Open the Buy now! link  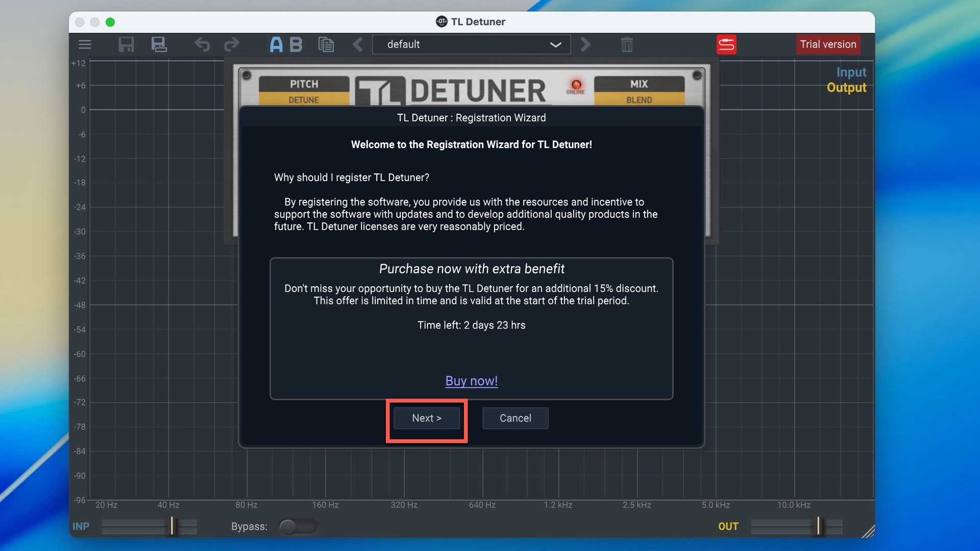click(471, 381)
